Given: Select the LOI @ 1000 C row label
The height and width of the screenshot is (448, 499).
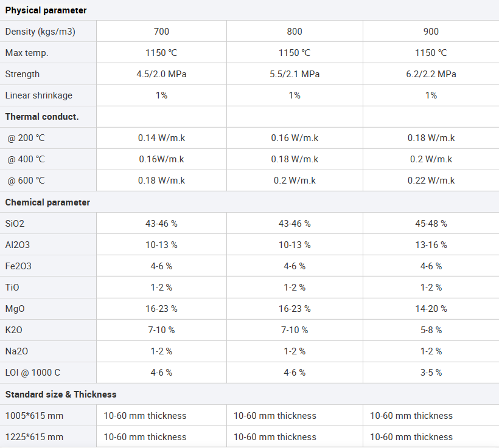Looking at the screenshot, I should click(x=33, y=373).
